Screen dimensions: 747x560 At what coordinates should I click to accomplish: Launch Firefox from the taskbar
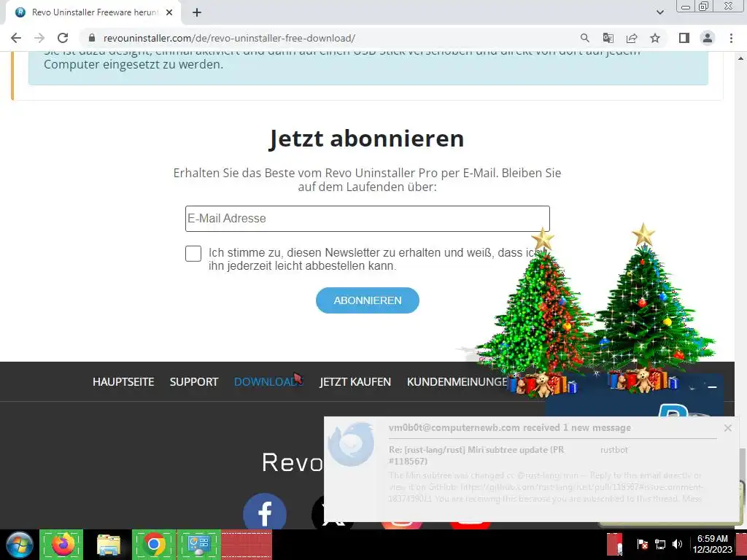coord(61,544)
